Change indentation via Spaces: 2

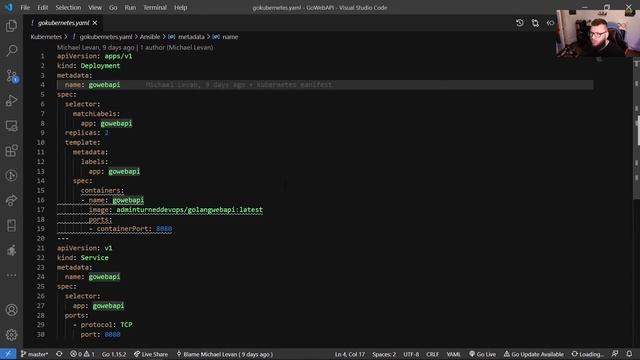pos(384,354)
